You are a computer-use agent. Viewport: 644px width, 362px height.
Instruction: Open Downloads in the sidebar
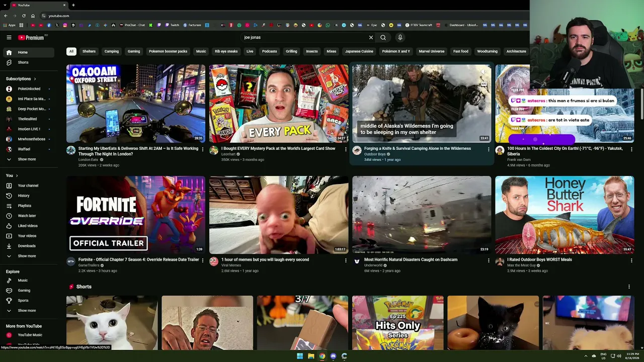(29, 246)
